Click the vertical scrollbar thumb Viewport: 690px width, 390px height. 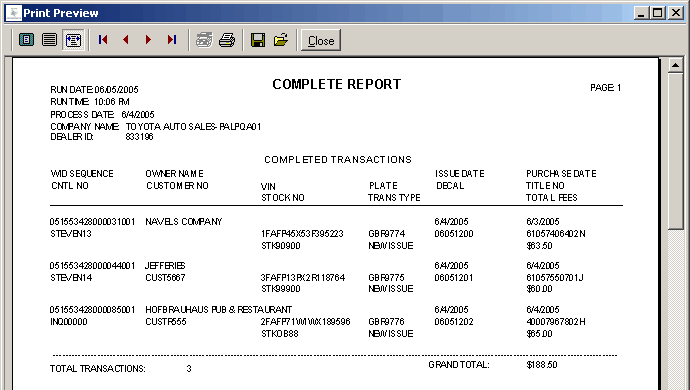point(675,151)
